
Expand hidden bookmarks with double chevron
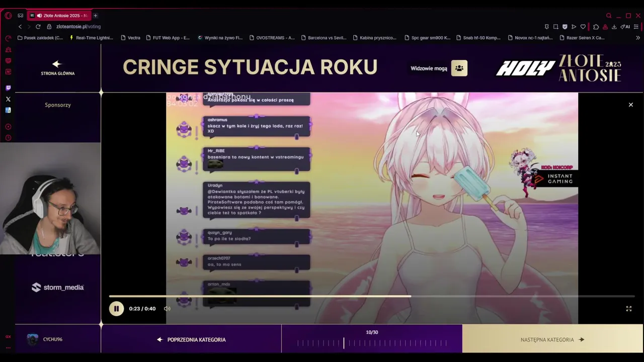tap(638, 38)
